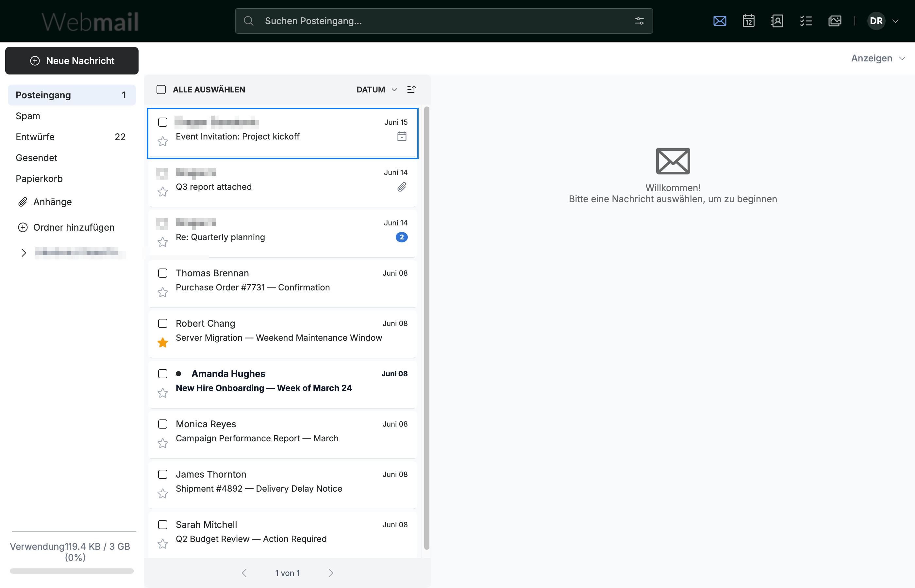Star the Purchase Order #7731 email

[163, 292]
